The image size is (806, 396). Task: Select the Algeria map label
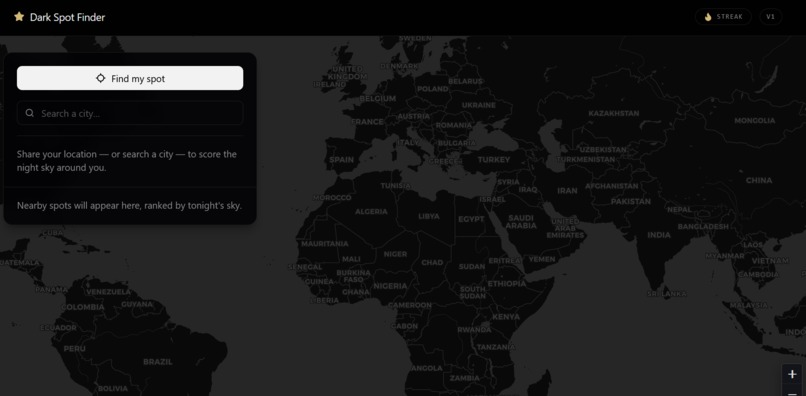tap(371, 211)
